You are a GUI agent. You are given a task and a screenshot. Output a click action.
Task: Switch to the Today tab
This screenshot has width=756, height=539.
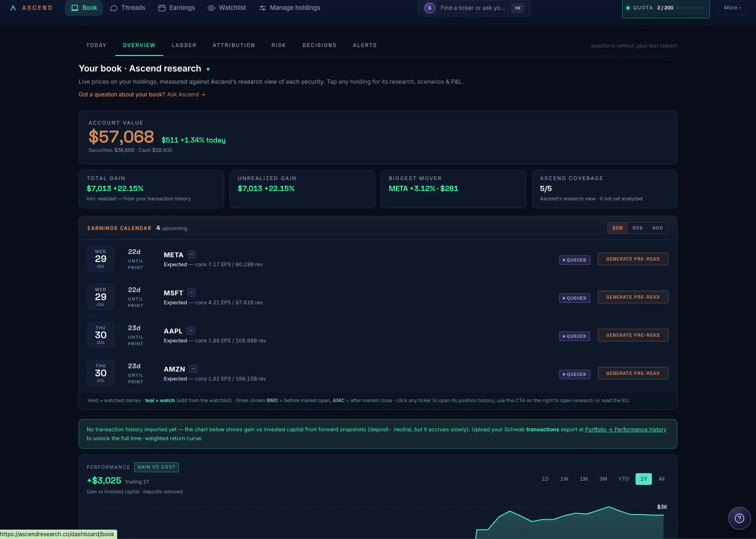tap(96, 46)
